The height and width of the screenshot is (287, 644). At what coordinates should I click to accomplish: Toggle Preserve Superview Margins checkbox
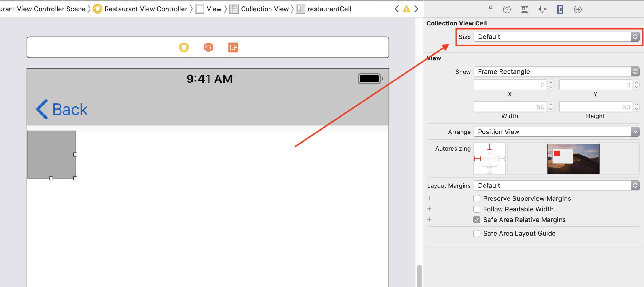(x=477, y=198)
